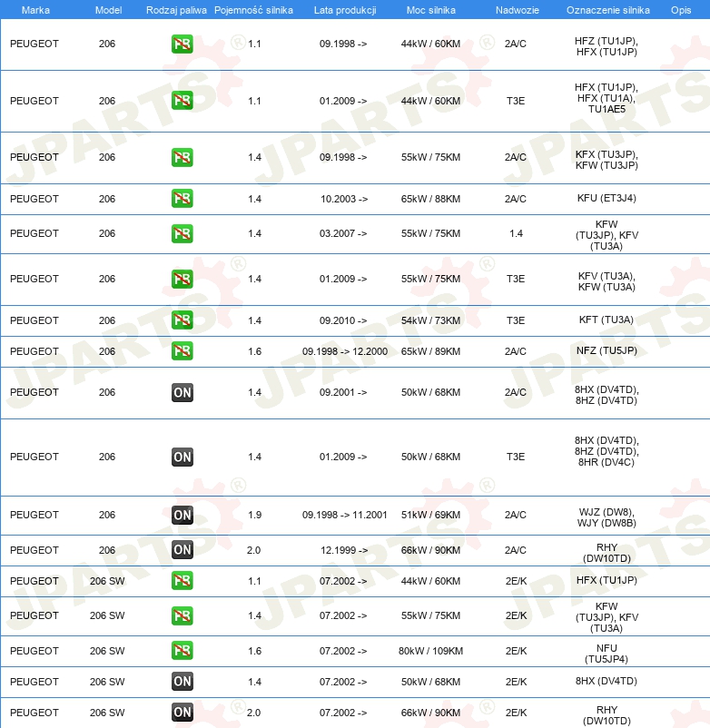Click 1.6 capacity in the NFZ (TU5JP) row
710x728 pixels.
(x=254, y=351)
